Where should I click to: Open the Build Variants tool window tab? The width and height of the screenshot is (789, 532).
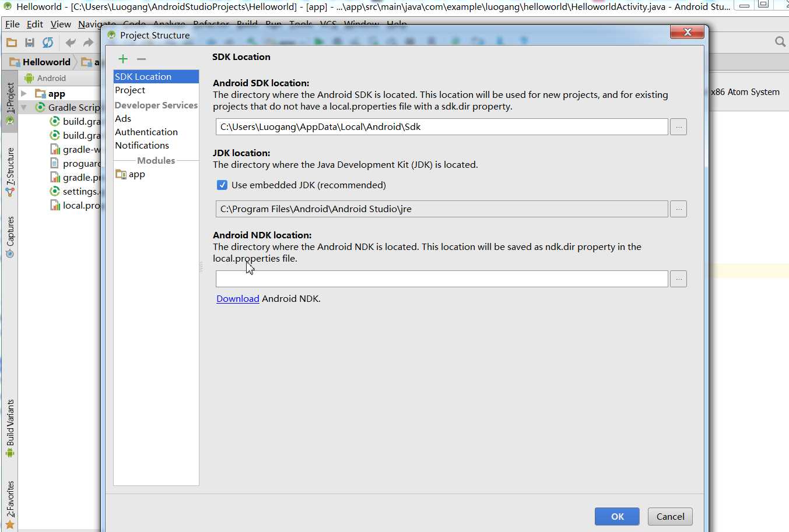(x=10, y=428)
